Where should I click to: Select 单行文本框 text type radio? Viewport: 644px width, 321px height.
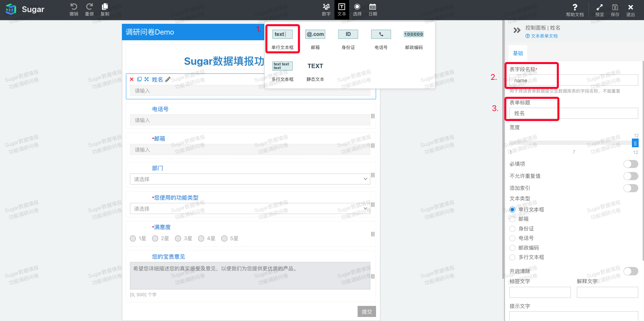tap(512, 210)
